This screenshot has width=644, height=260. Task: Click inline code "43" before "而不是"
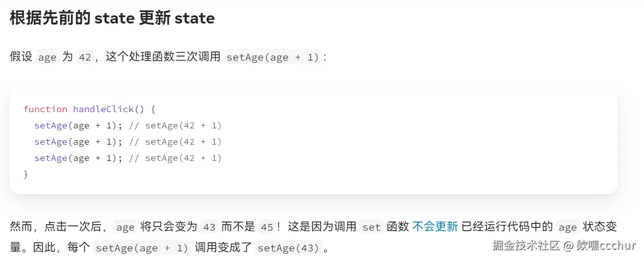(209, 227)
